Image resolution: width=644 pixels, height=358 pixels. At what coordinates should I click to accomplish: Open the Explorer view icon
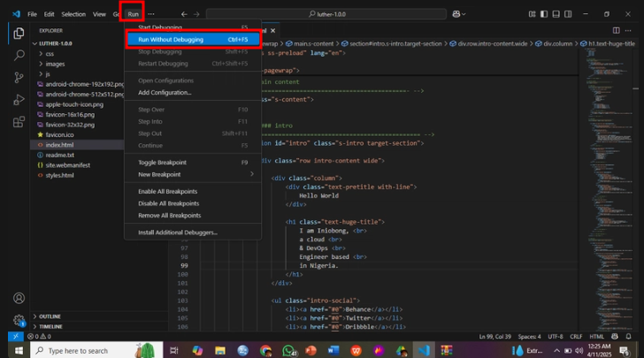click(x=19, y=34)
